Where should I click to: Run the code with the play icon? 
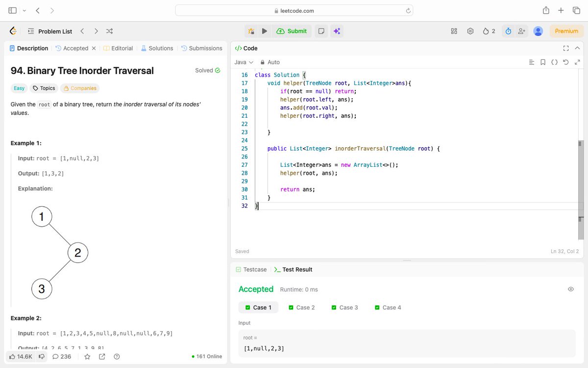[265, 30]
